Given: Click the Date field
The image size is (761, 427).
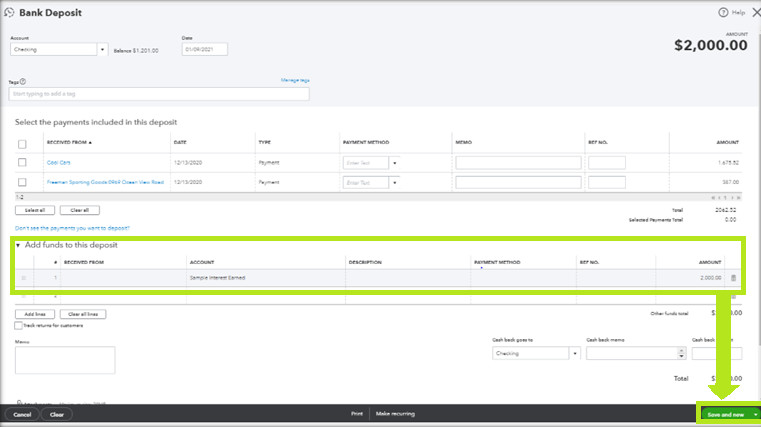Looking at the screenshot, I should point(204,49).
